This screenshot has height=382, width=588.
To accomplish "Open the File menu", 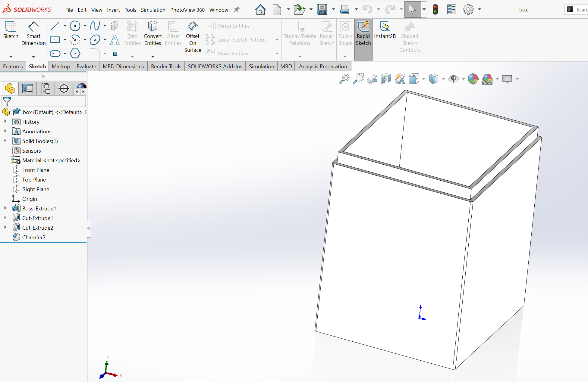I will tap(69, 10).
